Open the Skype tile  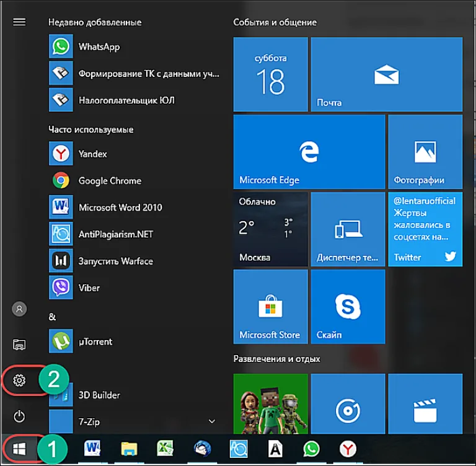tap(348, 307)
